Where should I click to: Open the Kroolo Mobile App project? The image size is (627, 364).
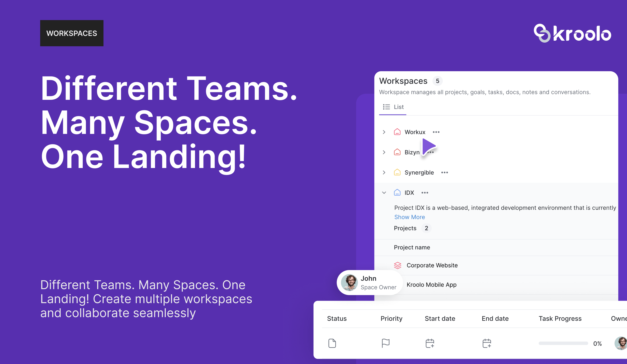(x=431, y=285)
